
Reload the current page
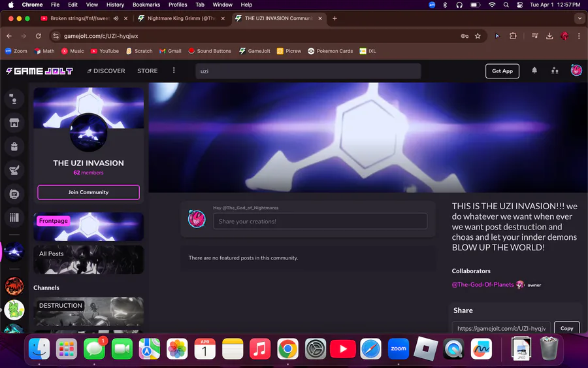pos(39,36)
